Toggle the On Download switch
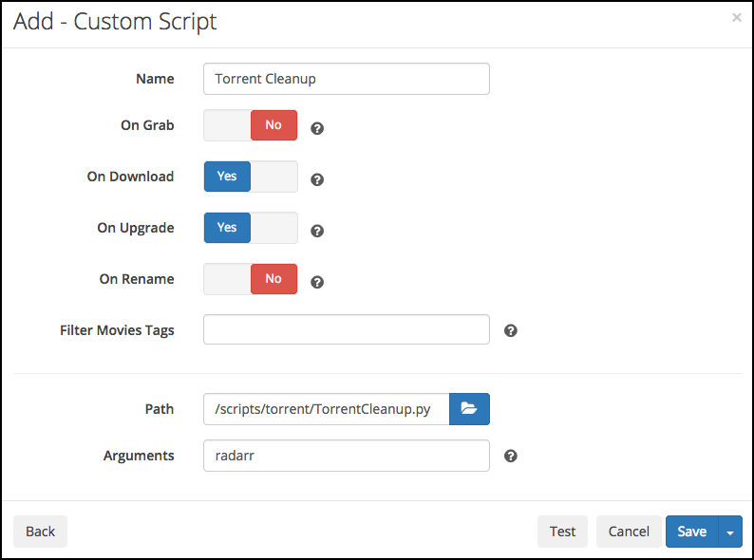This screenshot has width=754, height=560. tap(251, 177)
